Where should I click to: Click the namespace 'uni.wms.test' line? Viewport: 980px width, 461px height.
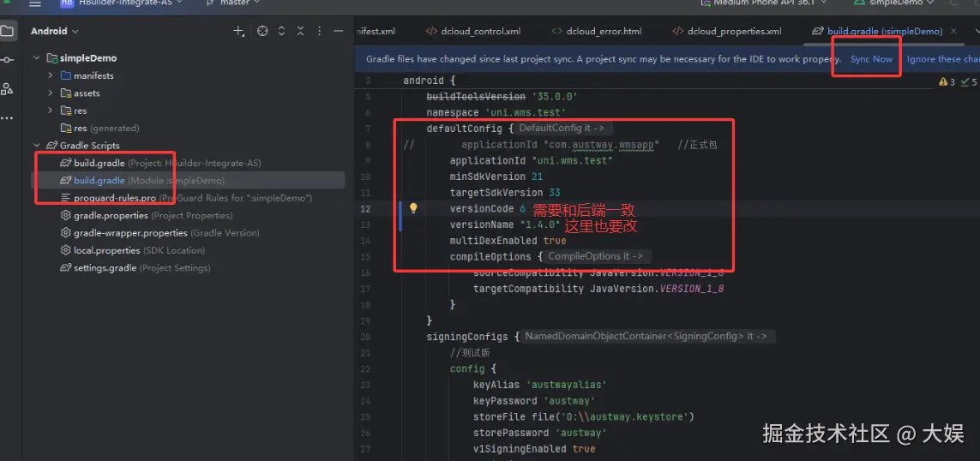(496, 113)
